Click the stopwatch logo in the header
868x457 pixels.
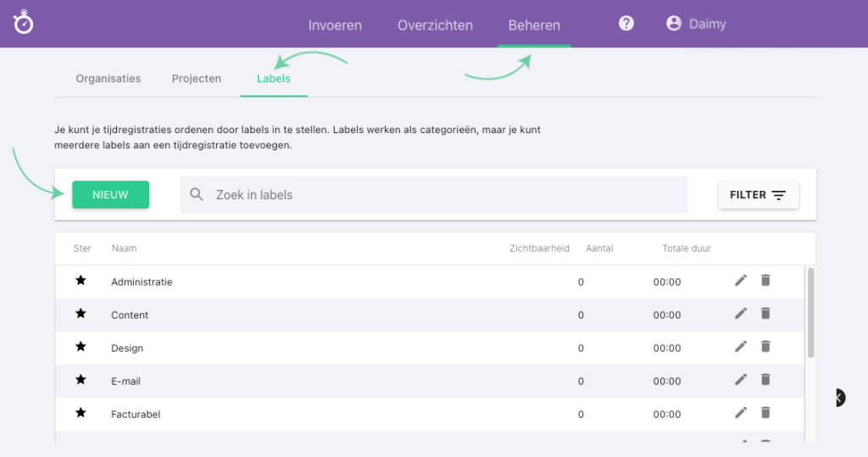click(x=25, y=23)
